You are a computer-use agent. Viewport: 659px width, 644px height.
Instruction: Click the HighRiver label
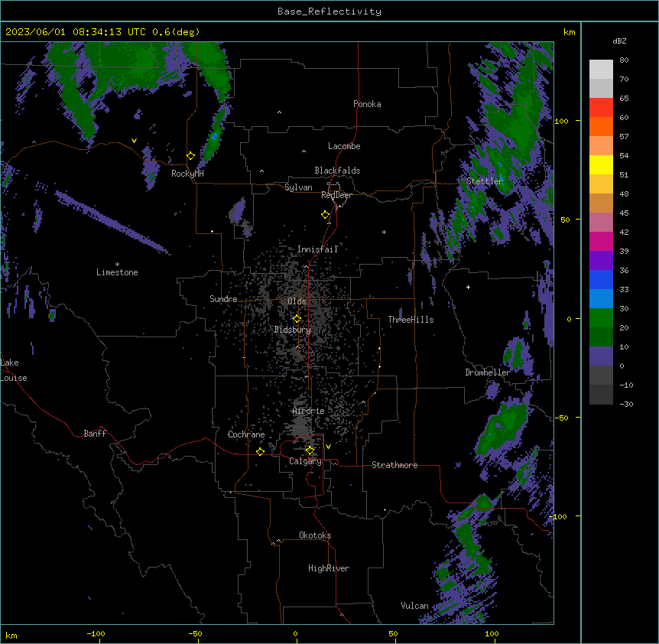[329, 568]
